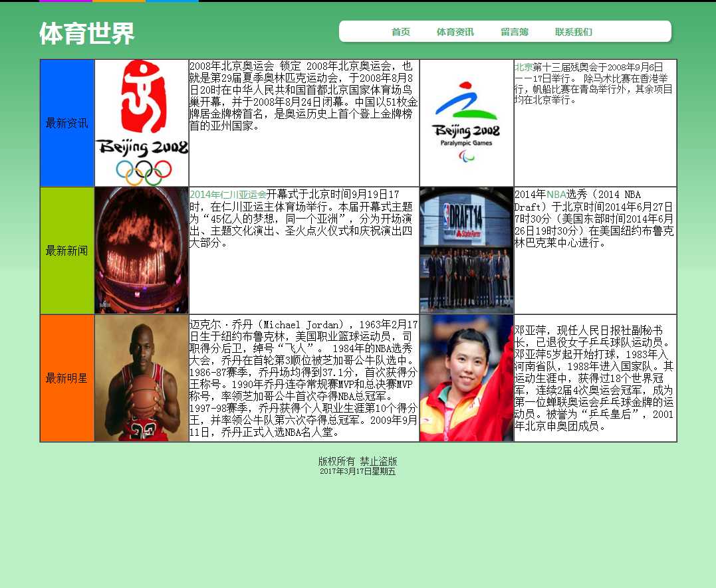Click the Beijing 2008 Paralympic Games logo
716x588 pixels.
[466, 123]
